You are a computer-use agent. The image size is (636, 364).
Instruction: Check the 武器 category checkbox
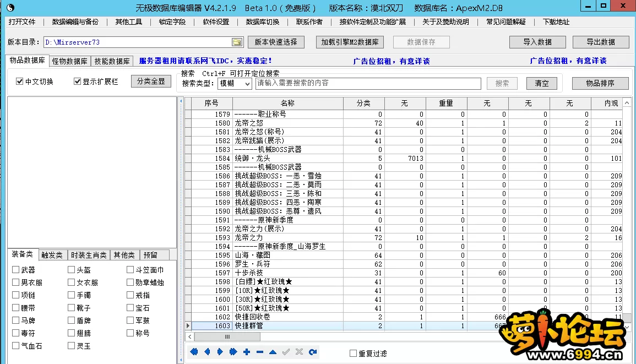tap(16, 269)
